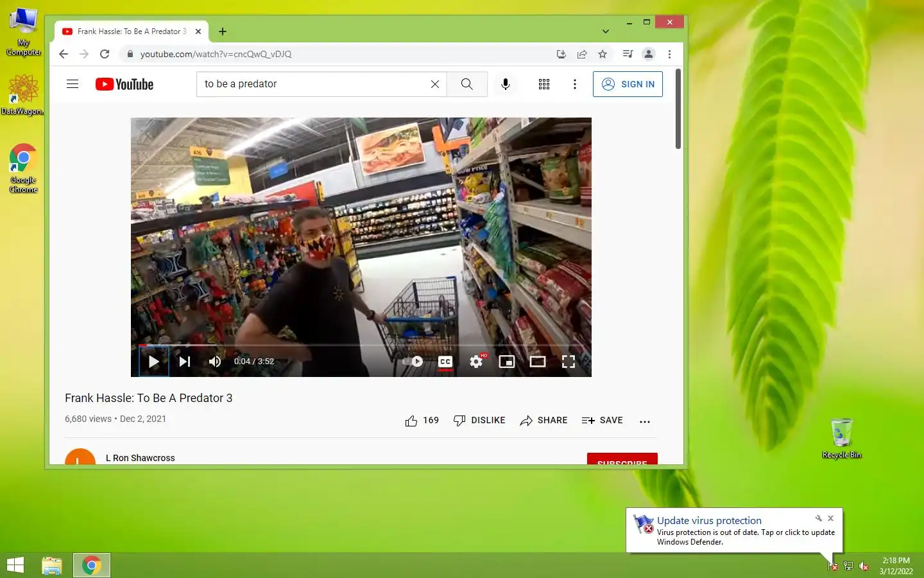Screen dimensions: 924x578
Task: Sign in to YouTube
Action: tap(628, 84)
